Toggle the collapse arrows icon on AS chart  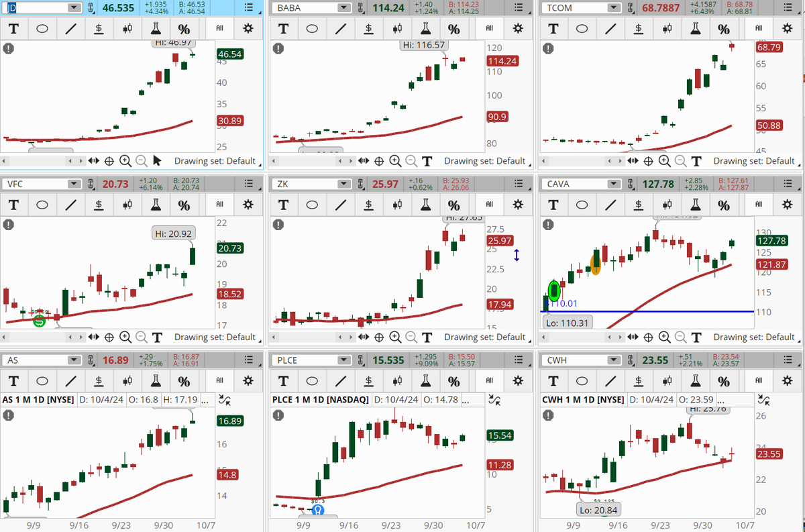(225, 400)
